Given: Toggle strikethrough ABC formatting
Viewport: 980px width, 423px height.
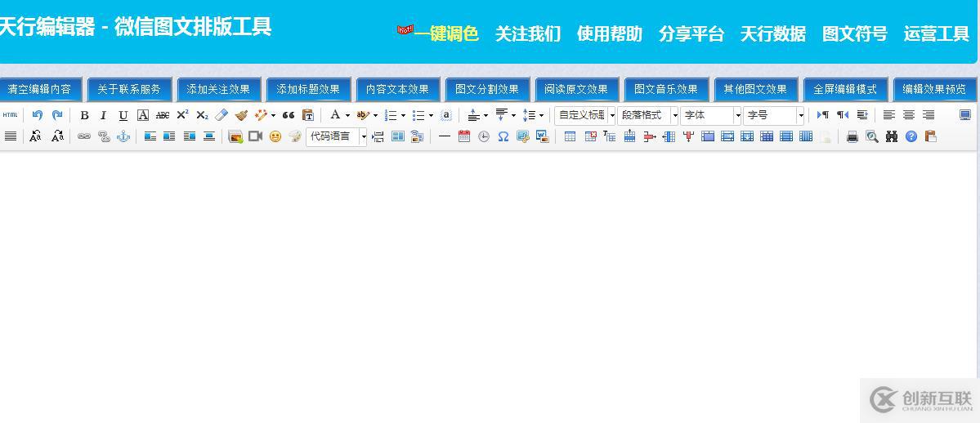Looking at the screenshot, I should tap(163, 115).
